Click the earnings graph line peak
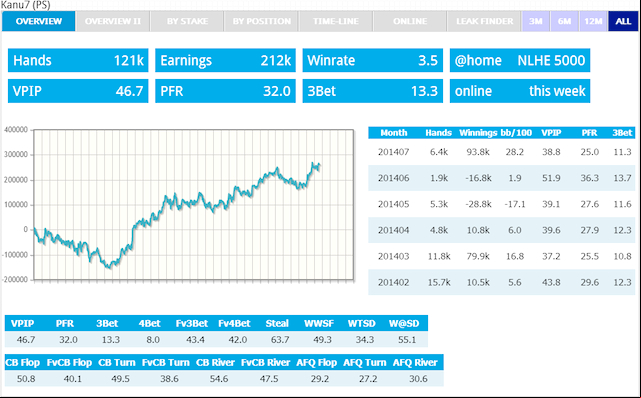This screenshot has height=398, width=641. (314, 163)
